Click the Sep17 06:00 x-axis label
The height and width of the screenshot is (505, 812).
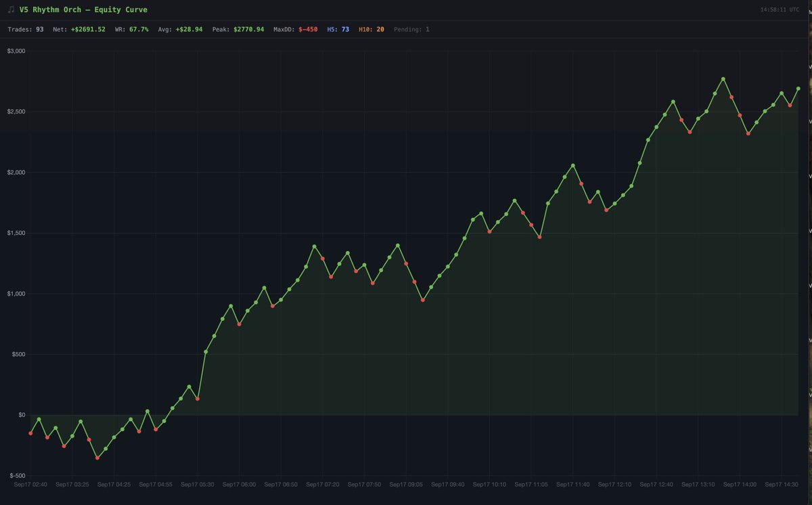click(240, 485)
